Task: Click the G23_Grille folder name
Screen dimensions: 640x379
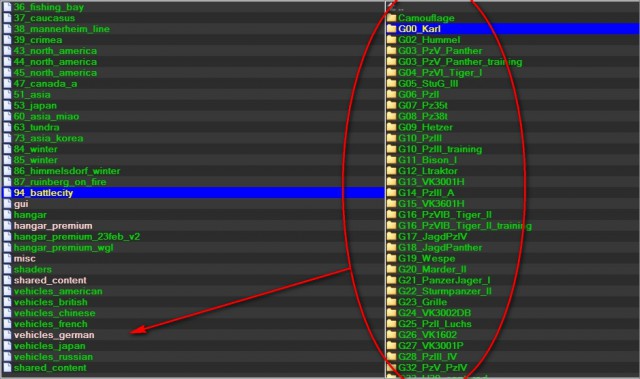Action: (x=422, y=302)
